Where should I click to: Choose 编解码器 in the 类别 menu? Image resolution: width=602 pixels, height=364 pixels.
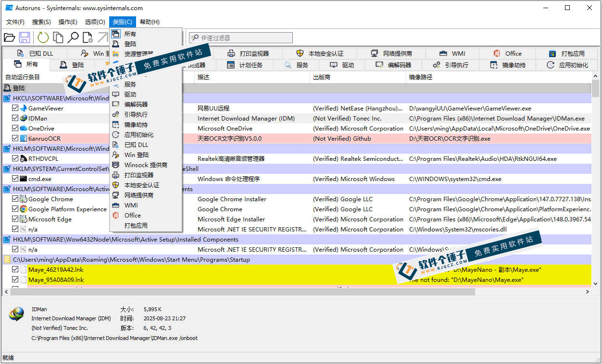coord(146,105)
